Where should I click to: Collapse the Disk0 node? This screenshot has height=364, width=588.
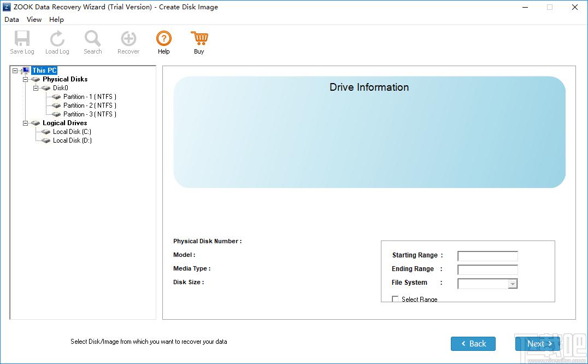click(36, 88)
